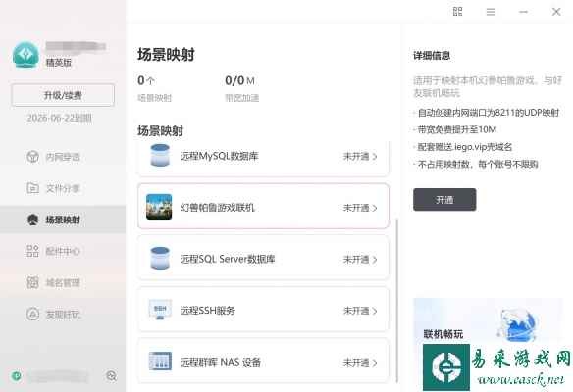This screenshot has height=392, width=573.
Task: Click the 远程SSH服务 monitor icon
Action: pyautogui.click(x=160, y=310)
